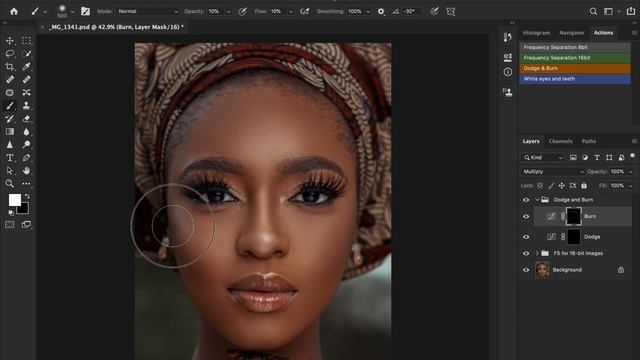Click the black background color swatch
The image size is (640, 360).
pyautogui.click(x=24, y=210)
